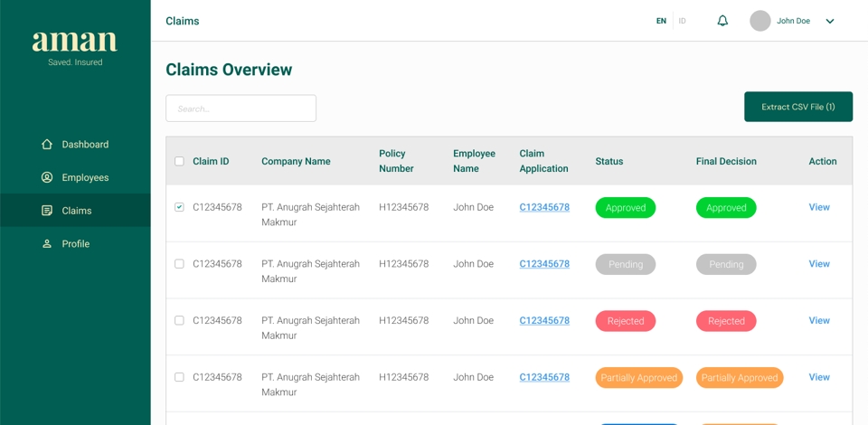Click View for the Approved claim

[x=819, y=207]
